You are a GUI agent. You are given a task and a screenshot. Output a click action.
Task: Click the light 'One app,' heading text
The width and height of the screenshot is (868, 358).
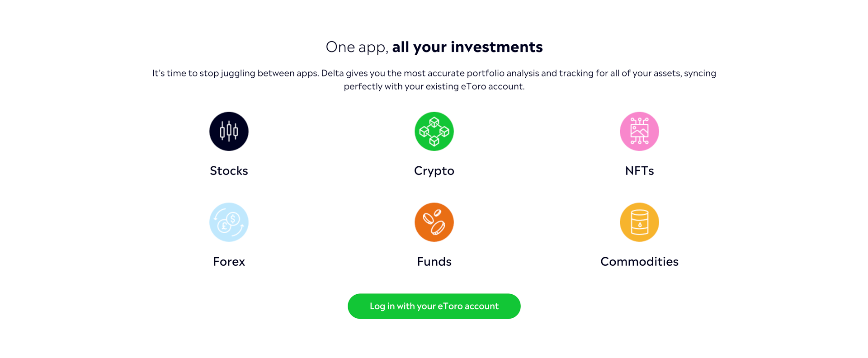point(357,47)
